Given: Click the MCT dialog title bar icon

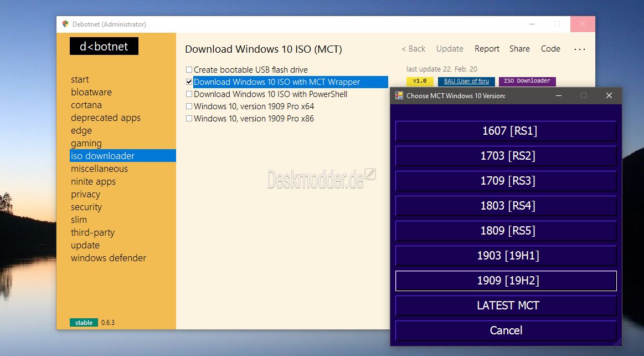Looking at the screenshot, I should (x=399, y=95).
